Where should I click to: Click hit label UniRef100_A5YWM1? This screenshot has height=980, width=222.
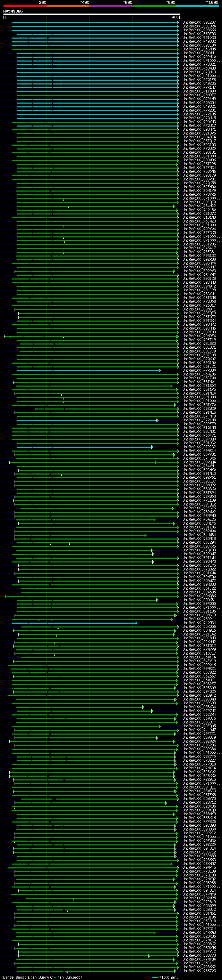pyautogui.click(x=199, y=53)
